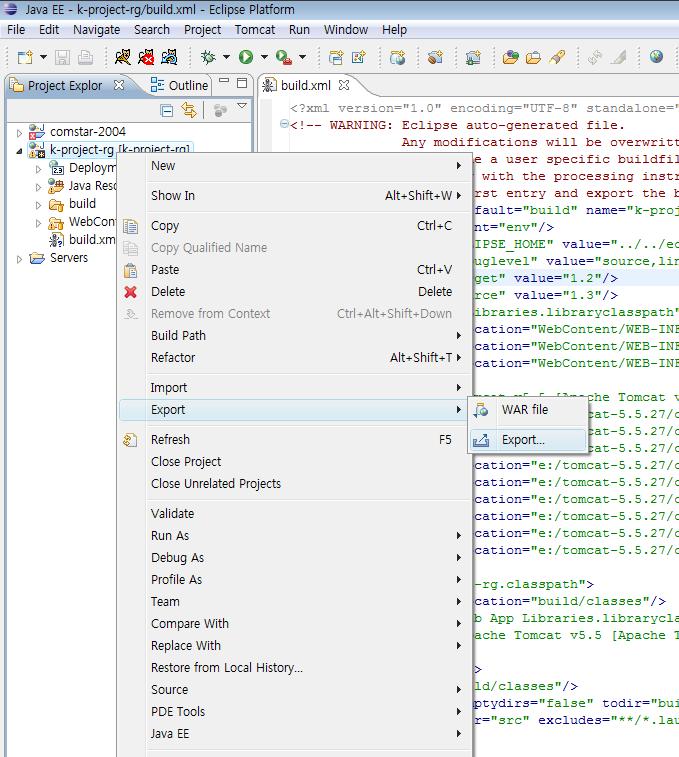This screenshot has height=757, width=679.
Task: Click the New Servlet toolbar icon
Action: (358, 57)
